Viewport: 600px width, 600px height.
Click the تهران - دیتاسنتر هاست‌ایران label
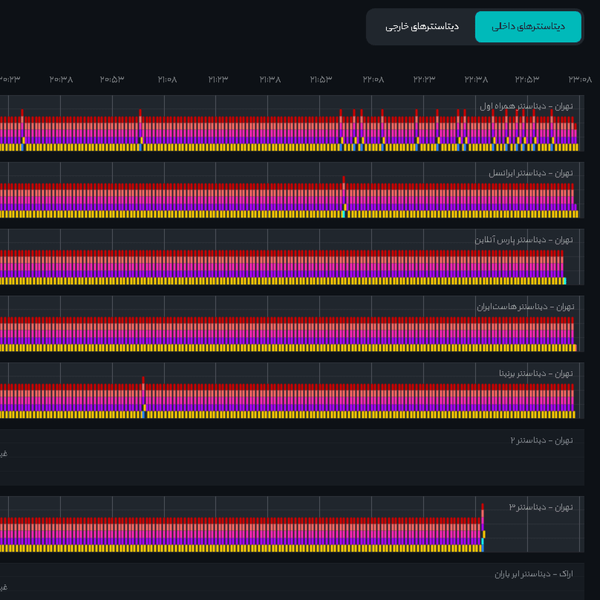point(525,307)
